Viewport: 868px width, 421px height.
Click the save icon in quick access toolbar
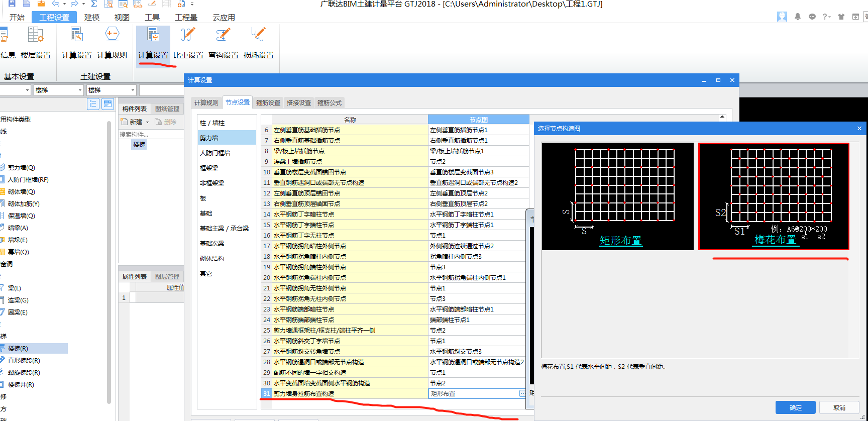(12, 4)
